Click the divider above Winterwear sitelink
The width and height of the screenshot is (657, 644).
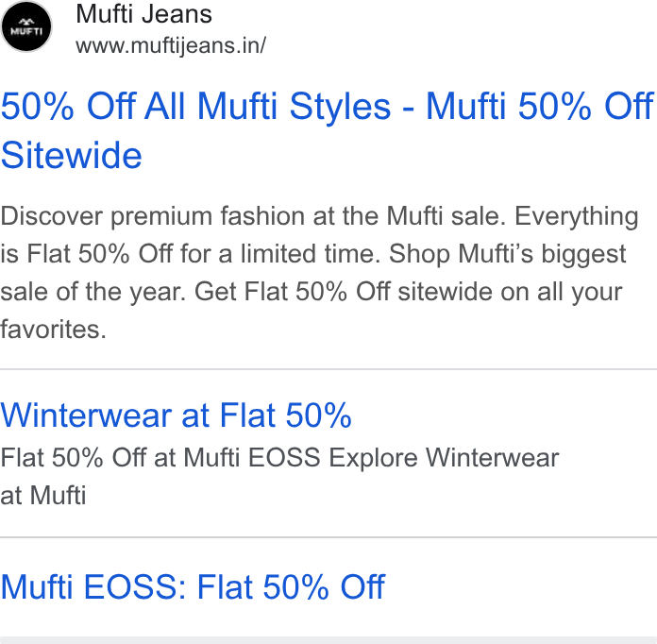pos(328,369)
